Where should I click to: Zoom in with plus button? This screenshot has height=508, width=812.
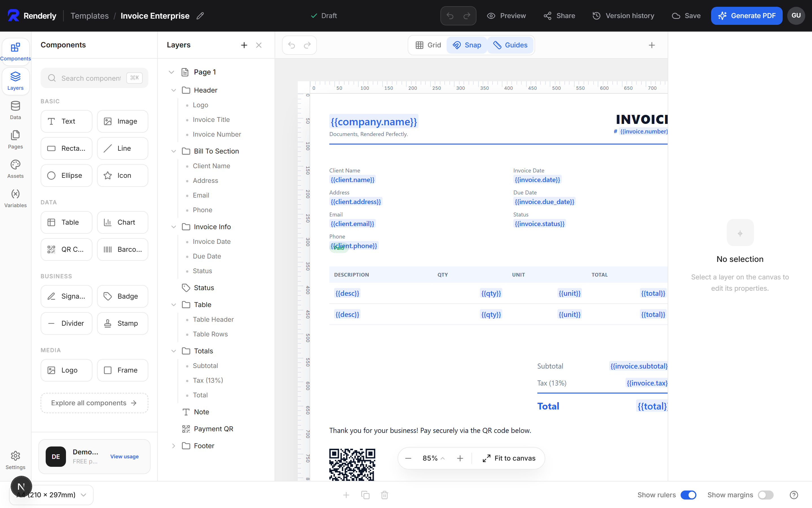coord(460,458)
